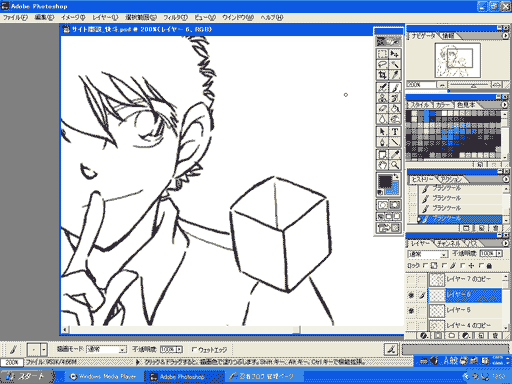The height and width of the screenshot is (384, 512).
Task: Open the Navigator panel menu arrow
Action: click(x=505, y=35)
